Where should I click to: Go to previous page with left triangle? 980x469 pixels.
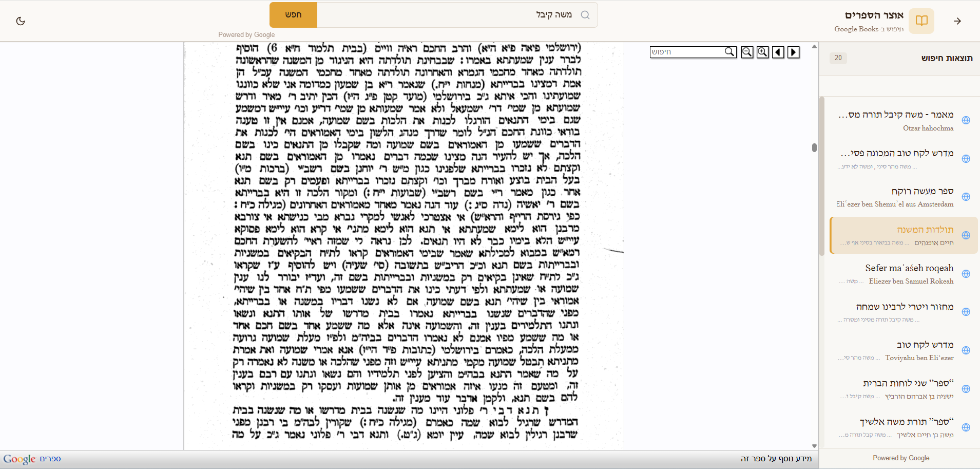(x=778, y=52)
